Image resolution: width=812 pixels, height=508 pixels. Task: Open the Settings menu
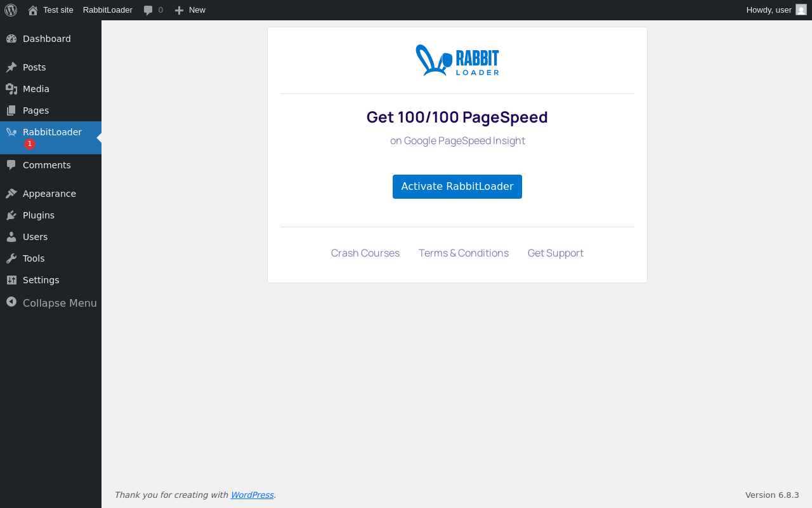[51, 280]
